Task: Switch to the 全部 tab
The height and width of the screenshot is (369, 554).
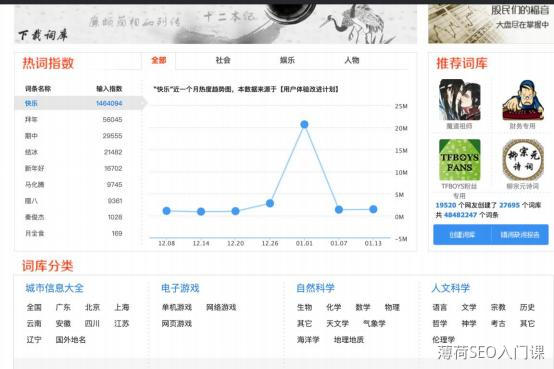Action: click(x=159, y=60)
